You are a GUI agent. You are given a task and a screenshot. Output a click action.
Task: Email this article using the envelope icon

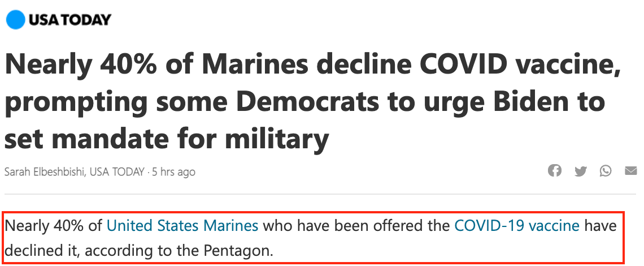tap(631, 170)
